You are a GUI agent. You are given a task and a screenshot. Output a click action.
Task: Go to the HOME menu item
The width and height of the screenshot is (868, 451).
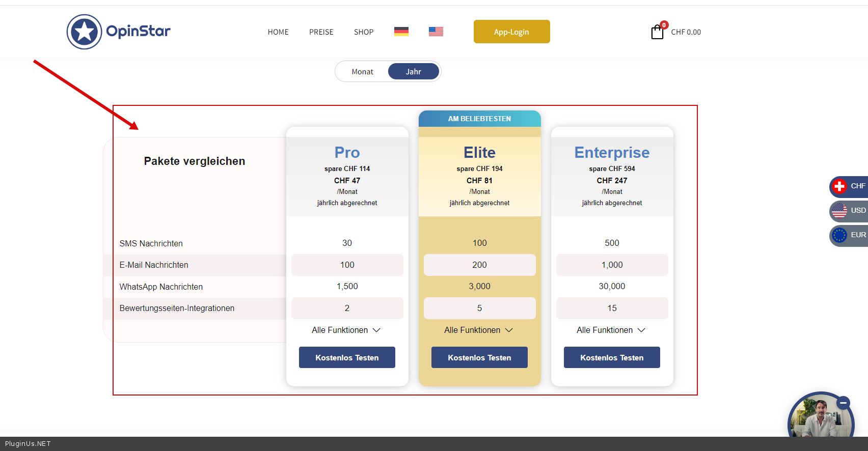278,32
